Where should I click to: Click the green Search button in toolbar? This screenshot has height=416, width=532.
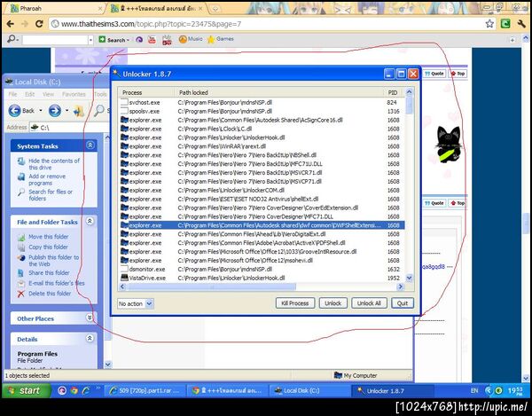pos(113,40)
